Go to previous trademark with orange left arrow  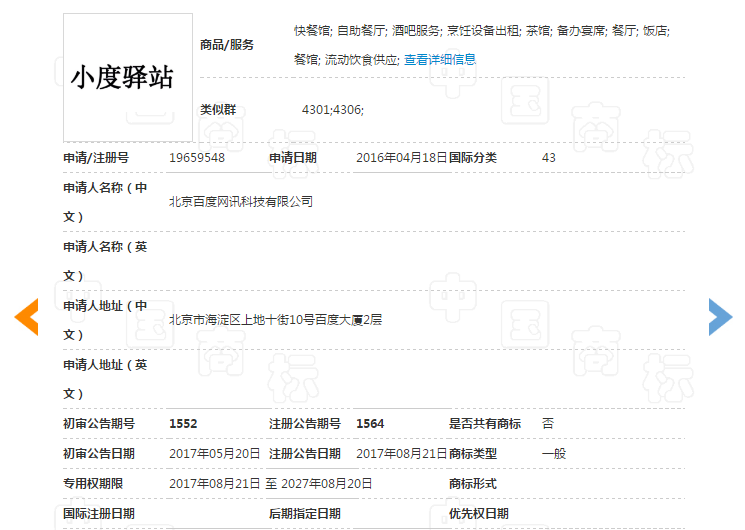click(27, 317)
